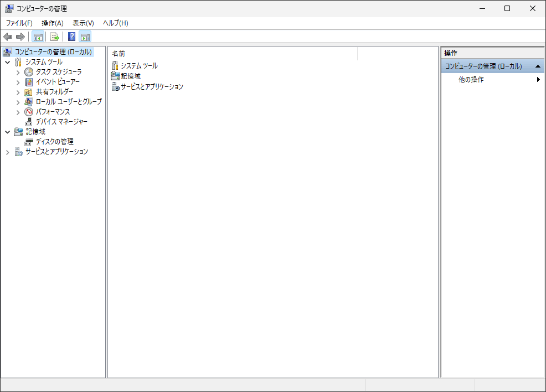Image resolution: width=546 pixels, height=392 pixels.
Task: Expand the サービスとアプリケーション tree node
Action: point(8,152)
